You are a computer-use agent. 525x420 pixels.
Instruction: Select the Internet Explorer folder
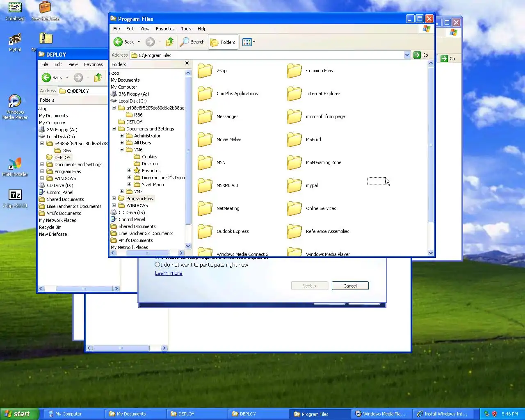tap(314, 94)
